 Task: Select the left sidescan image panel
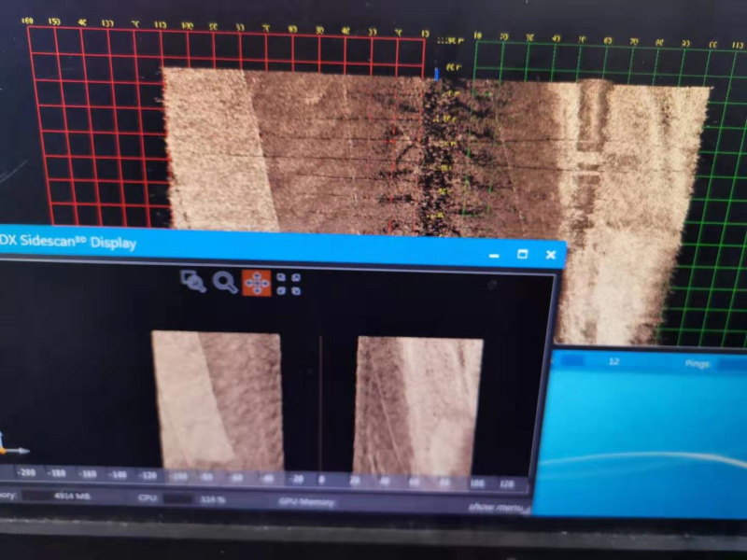click(x=218, y=399)
